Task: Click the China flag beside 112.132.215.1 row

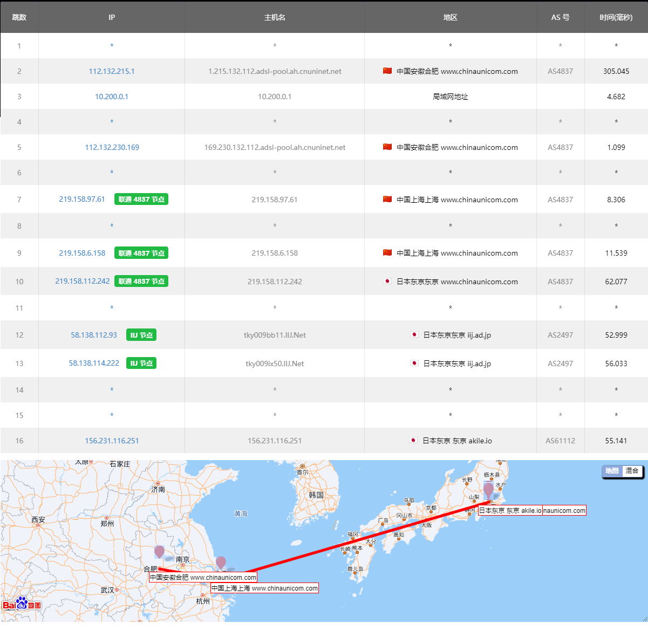Action: pos(387,71)
